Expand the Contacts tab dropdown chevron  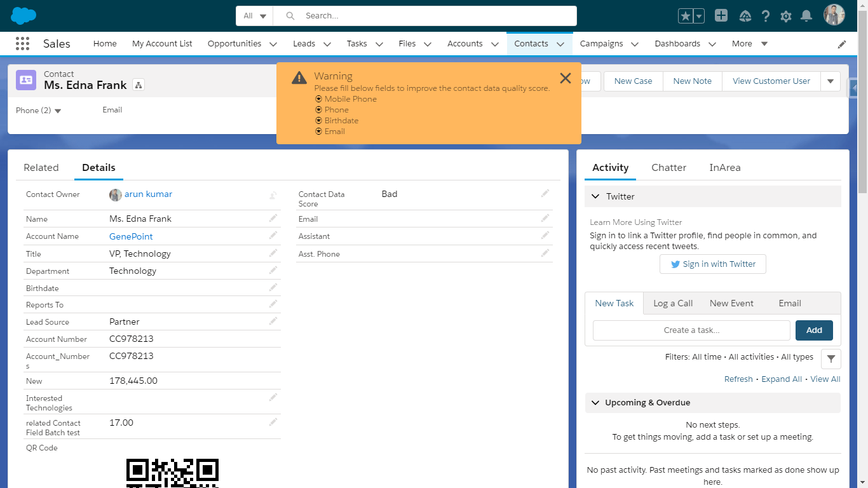pos(560,44)
